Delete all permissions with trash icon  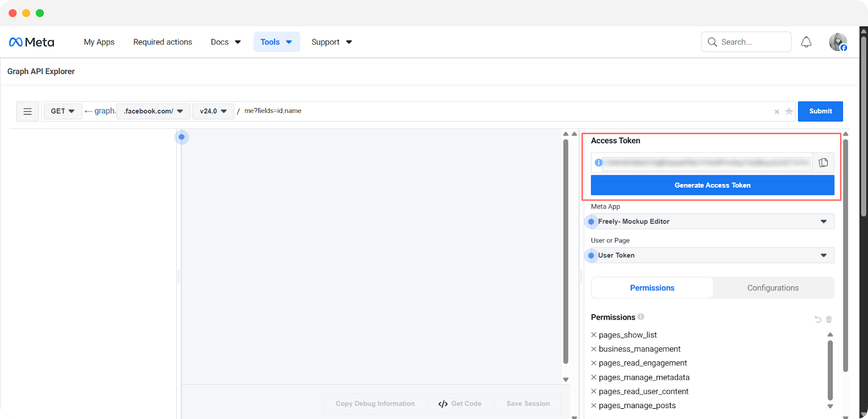click(x=829, y=319)
